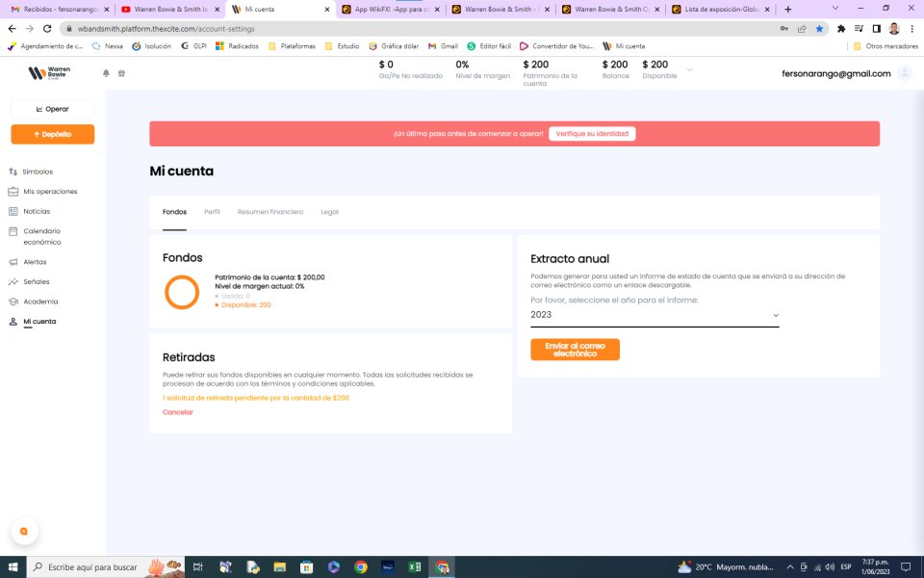
Task: Open the Otros marcadores folder
Action: [x=885, y=46]
